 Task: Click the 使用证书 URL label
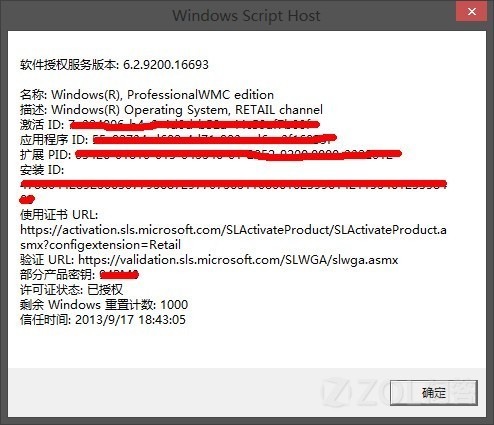point(59,215)
